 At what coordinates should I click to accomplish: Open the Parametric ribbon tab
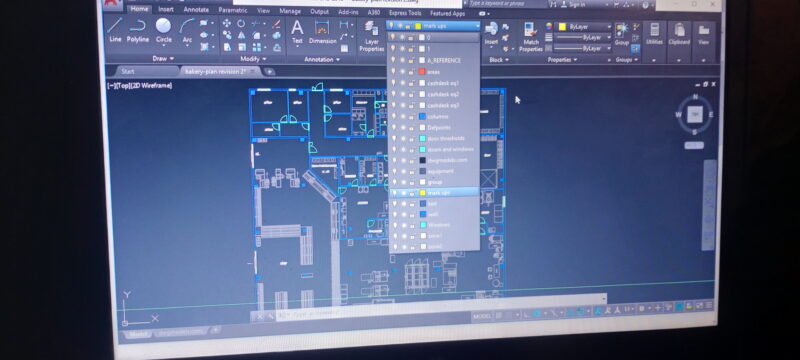[x=233, y=10]
